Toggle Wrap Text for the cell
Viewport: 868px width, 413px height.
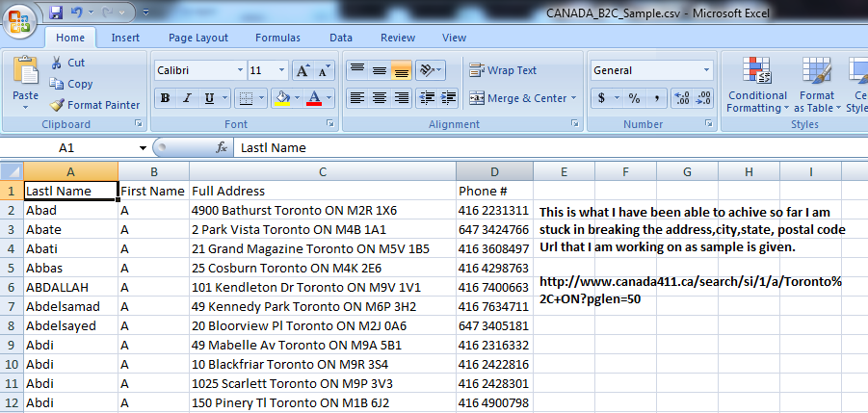tap(503, 70)
